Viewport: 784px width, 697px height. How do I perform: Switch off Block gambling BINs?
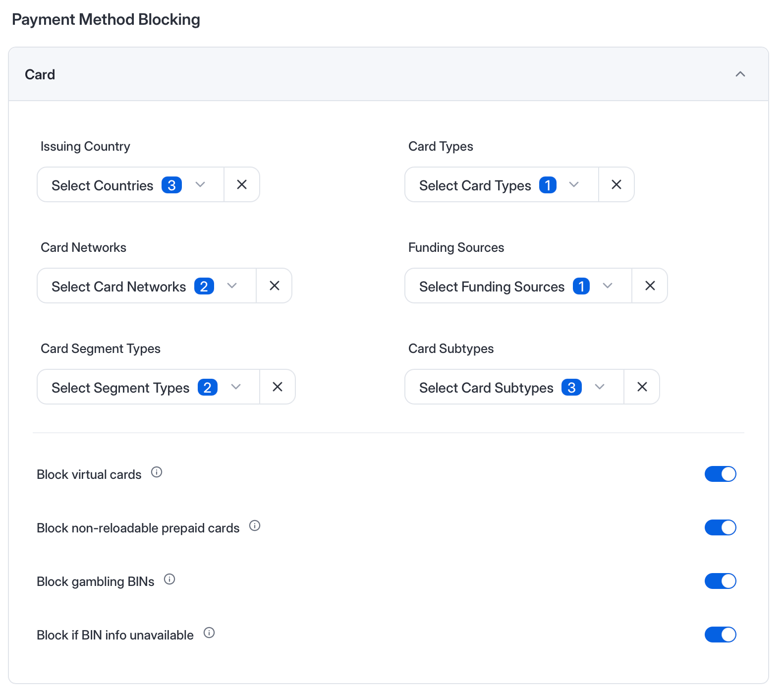coord(721,581)
